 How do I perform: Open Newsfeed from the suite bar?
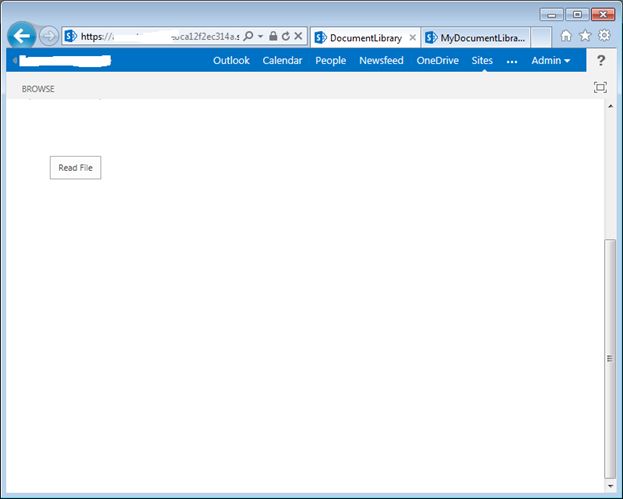[x=381, y=60]
